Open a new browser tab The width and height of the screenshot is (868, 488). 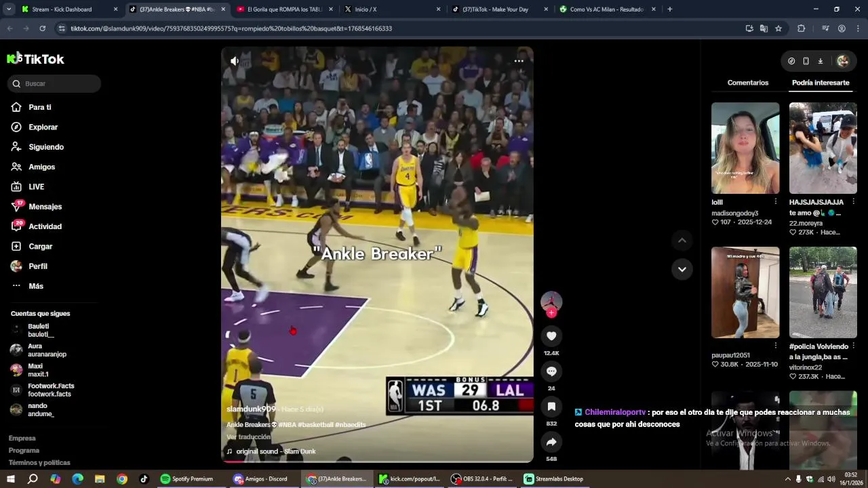(x=670, y=9)
